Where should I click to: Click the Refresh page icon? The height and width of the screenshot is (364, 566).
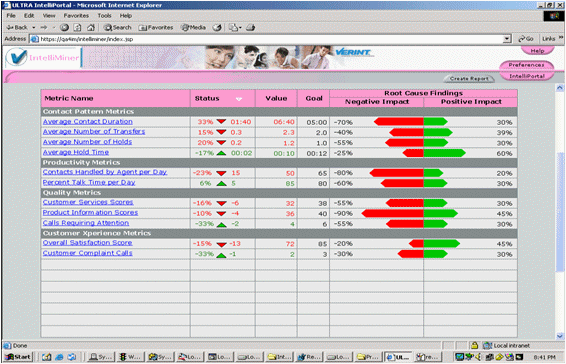coord(78,27)
